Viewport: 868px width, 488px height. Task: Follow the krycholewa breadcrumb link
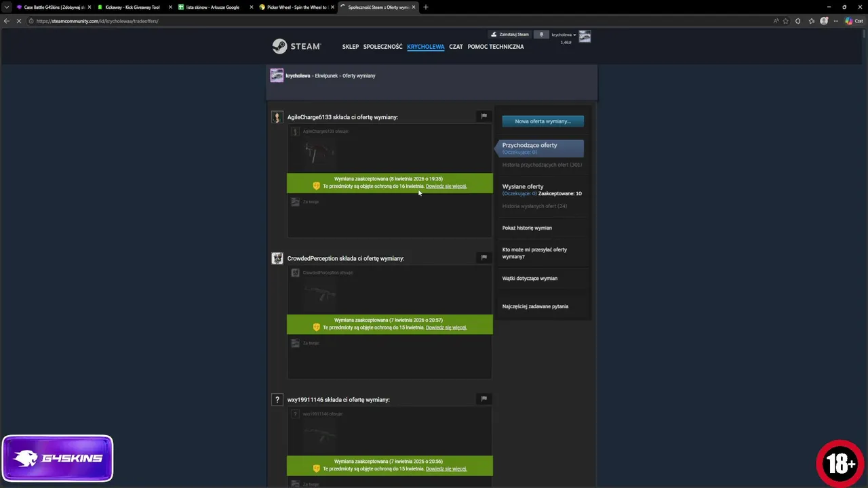pos(298,76)
